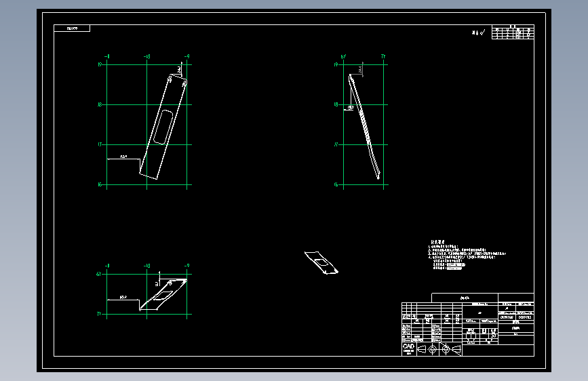
Task: Click the surface roughness checkmark symbol at top right
Action: 482,33
